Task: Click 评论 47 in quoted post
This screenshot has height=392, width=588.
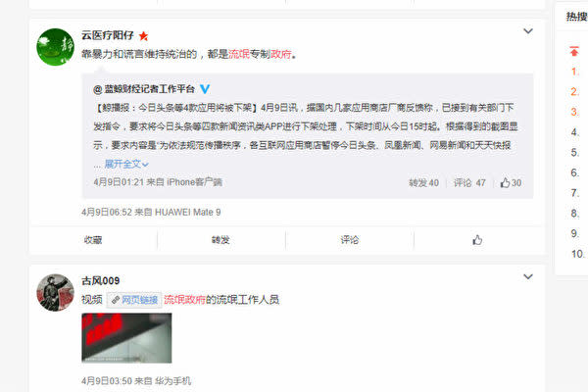Action: [x=469, y=182]
